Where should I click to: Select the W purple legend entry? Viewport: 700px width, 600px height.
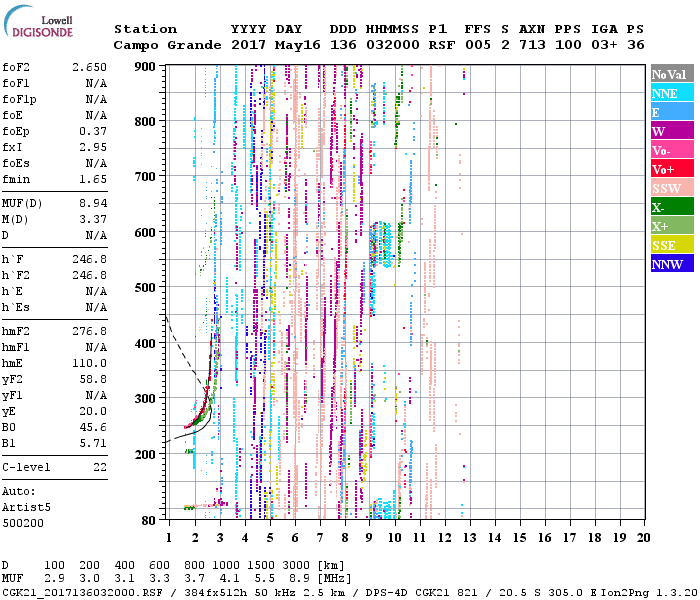tap(670, 131)
